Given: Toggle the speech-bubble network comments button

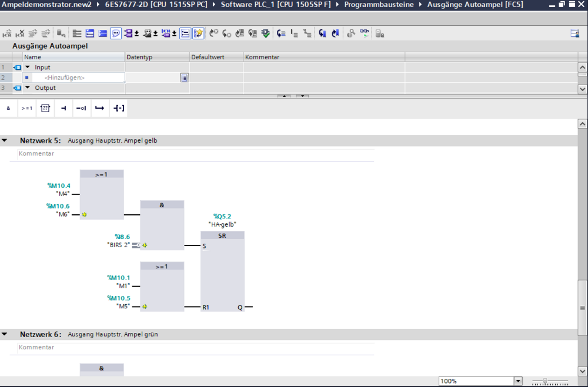Looking at the screenshot, I should [116, 33].
